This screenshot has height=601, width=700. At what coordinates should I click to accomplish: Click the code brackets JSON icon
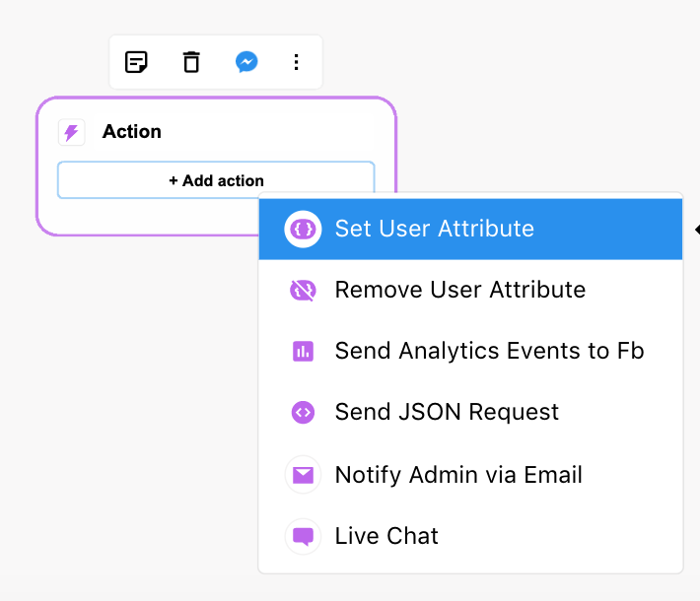click(x=303, y=412)
